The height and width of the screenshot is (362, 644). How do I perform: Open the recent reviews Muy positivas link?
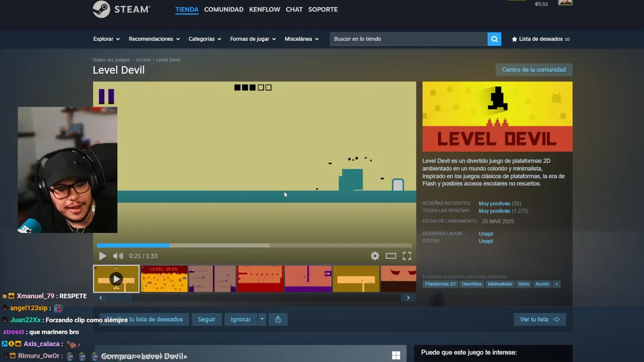[x=495, y=204]
